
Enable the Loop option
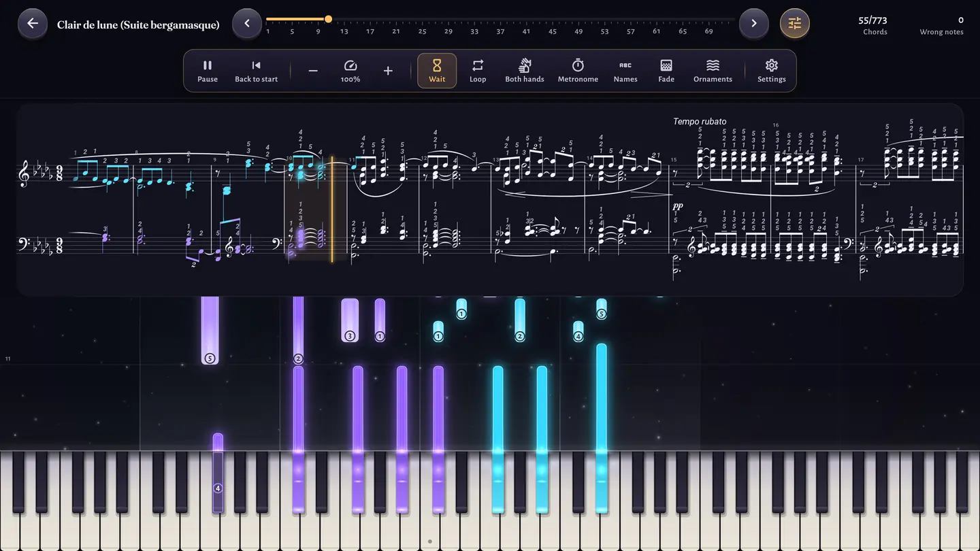click(x=478, y=71)
